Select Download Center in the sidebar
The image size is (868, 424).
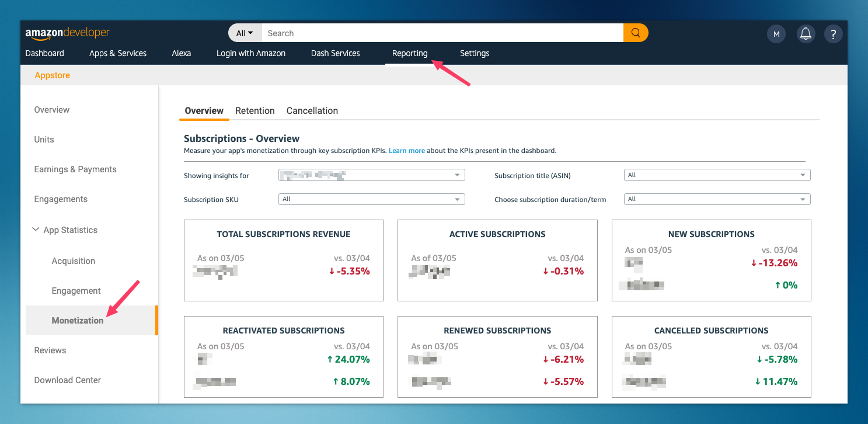[x=67, y=380]
